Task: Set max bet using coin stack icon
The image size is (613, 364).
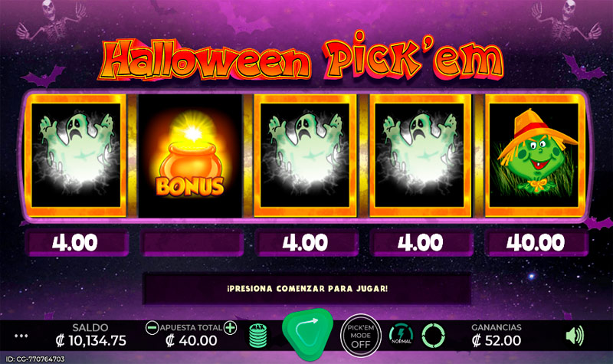Action: [258, 336]
